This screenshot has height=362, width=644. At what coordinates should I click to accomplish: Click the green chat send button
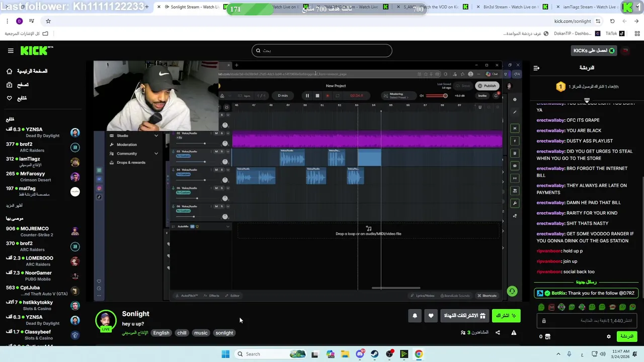(626, 336)
